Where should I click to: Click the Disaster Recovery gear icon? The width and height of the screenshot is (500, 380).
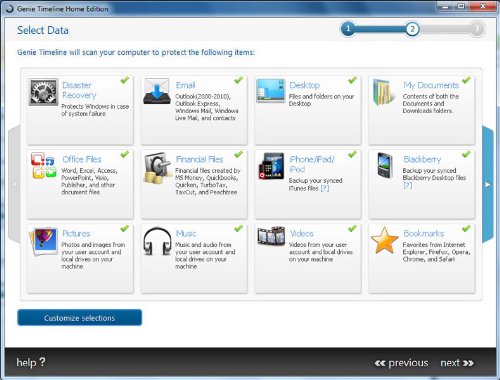coord(43,92)
